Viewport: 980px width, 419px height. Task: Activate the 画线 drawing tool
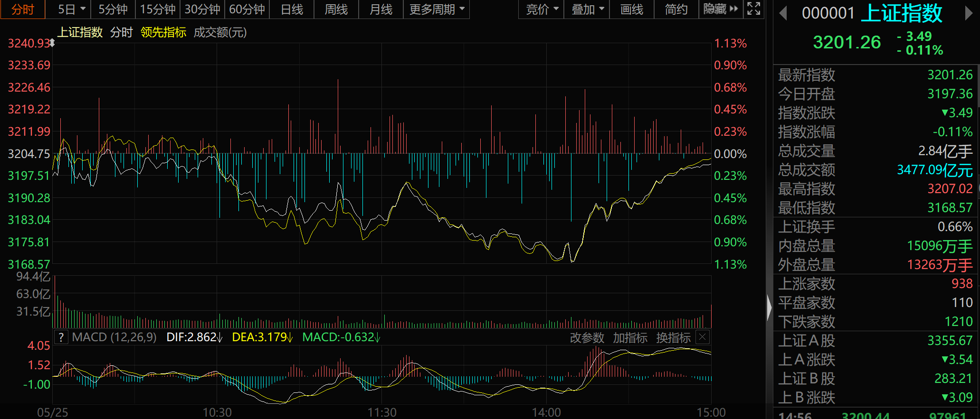pos(631,9)
